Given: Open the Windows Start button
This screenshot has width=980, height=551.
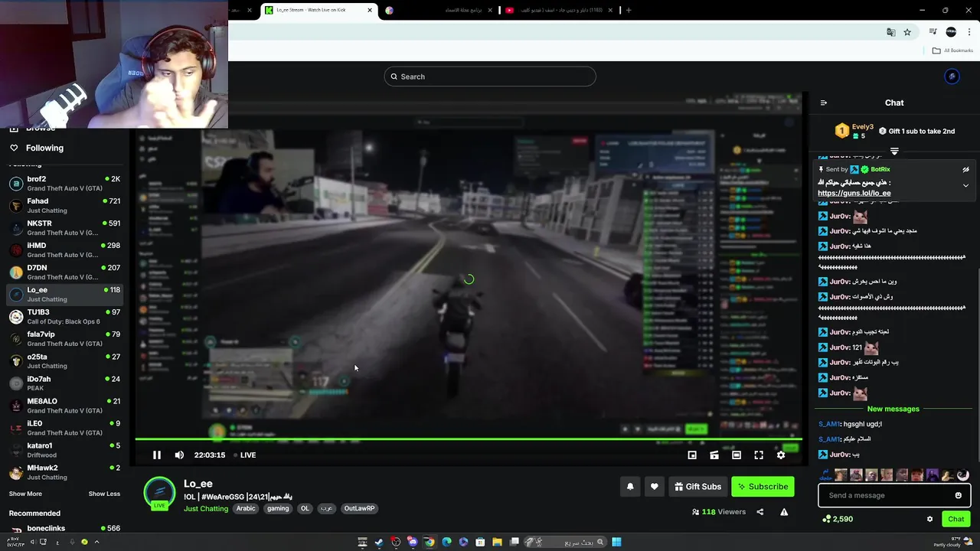Looking at the screenshot, I should (616, 542).
